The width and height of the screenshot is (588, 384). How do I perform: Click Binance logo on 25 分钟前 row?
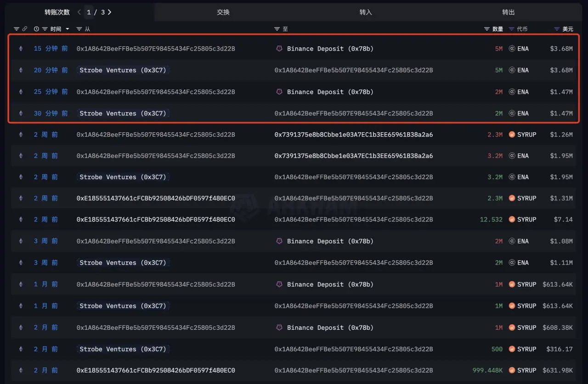tap(279, 92)
